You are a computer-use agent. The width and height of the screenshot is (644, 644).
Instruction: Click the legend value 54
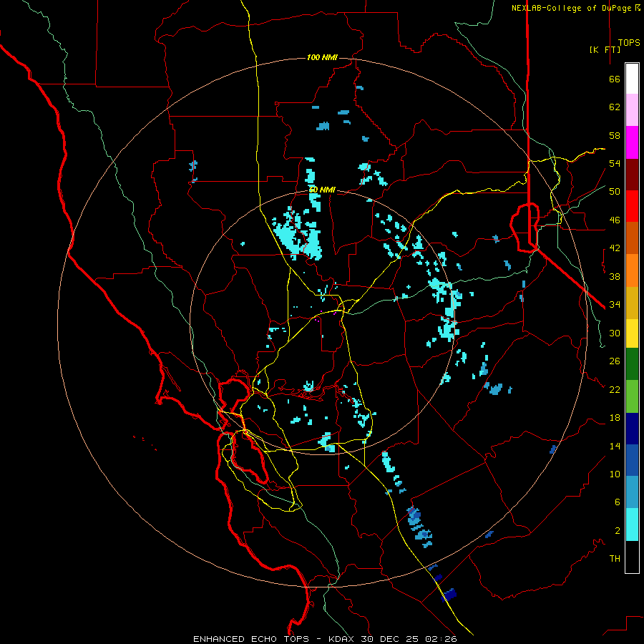615,163
